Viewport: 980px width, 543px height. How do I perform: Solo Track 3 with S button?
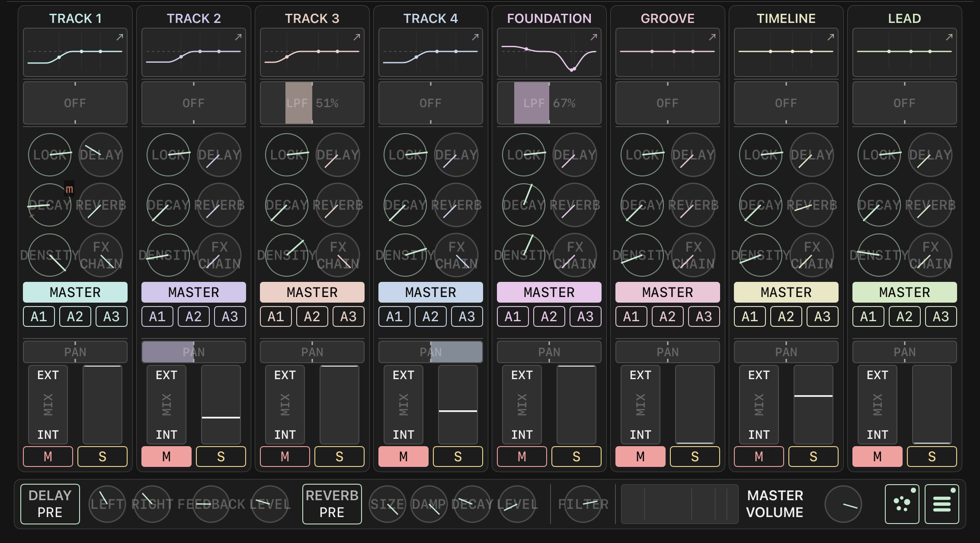(x=339, y=457)
